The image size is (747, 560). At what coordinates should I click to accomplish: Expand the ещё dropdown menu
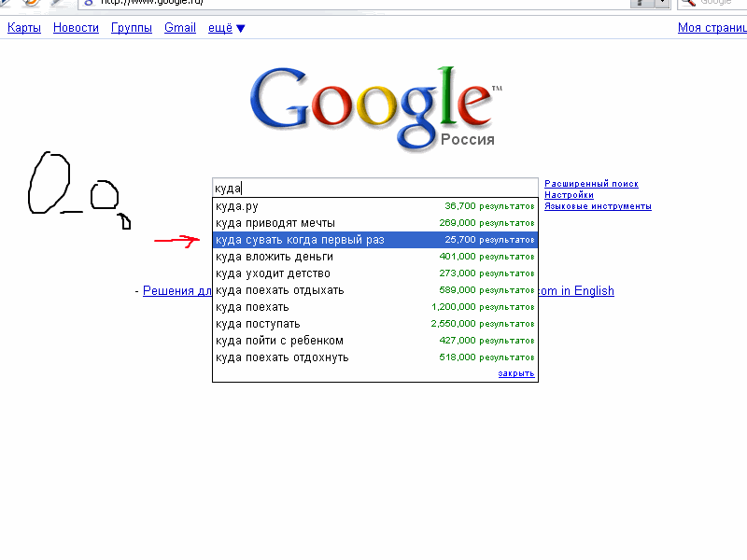point(226,28)
